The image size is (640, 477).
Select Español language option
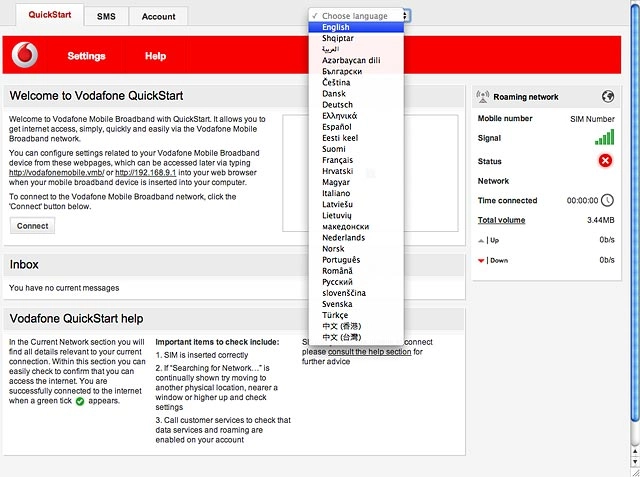[x=356, y=127]
